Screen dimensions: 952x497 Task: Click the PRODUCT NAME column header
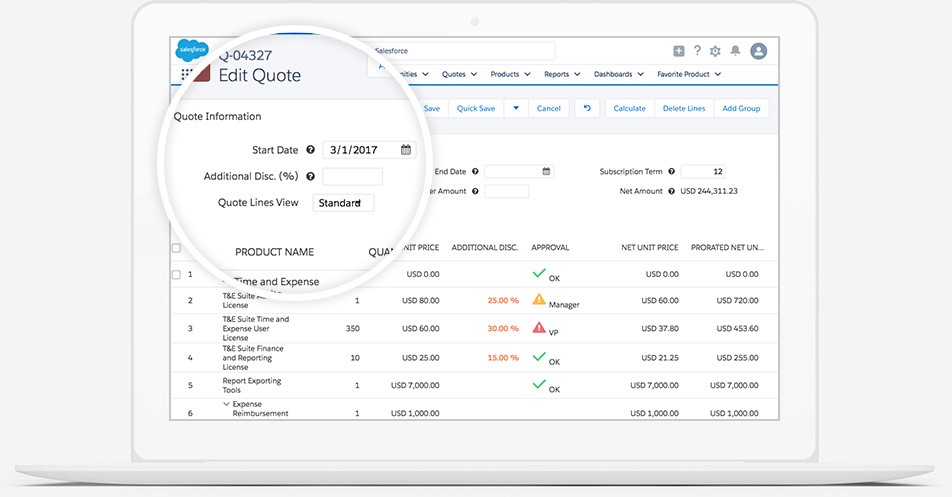pos(274,252)
